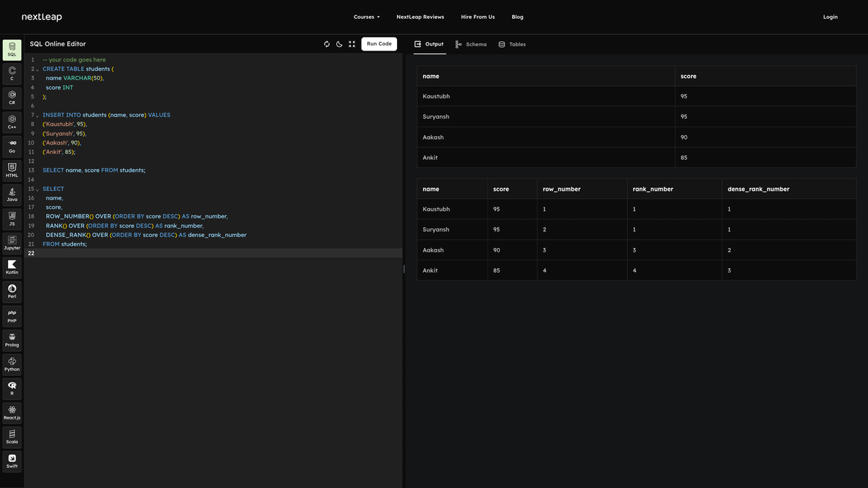This screenshot has width=868, height=488.
Task: Open the Jupyter notebook icon
Action: click(x=12, y=244)
